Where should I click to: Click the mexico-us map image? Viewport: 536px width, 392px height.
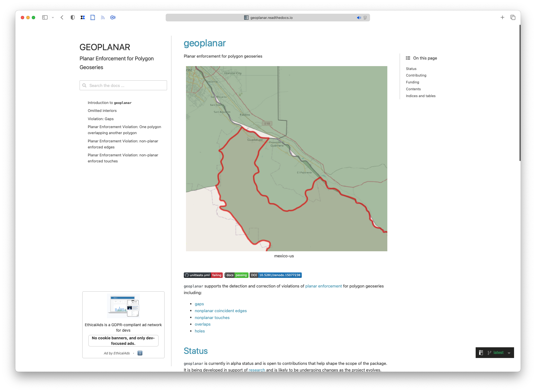point(286,159)
